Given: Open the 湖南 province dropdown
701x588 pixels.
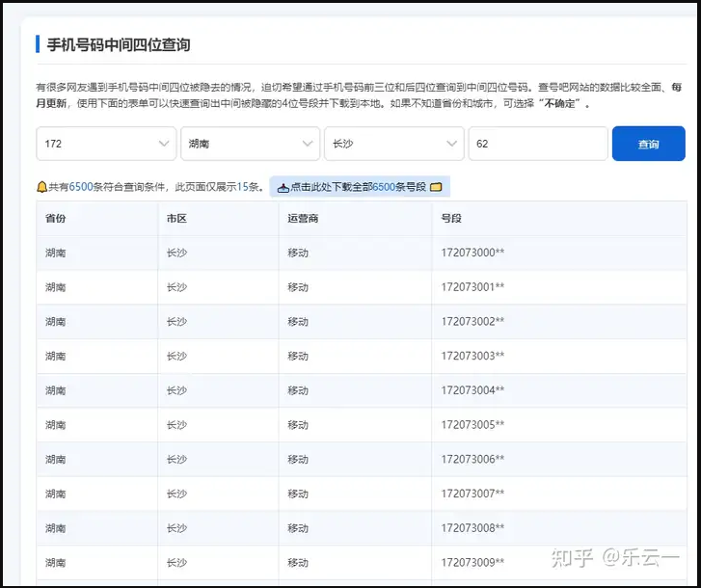Looking at the screenshot, I should tap(251, 144).
